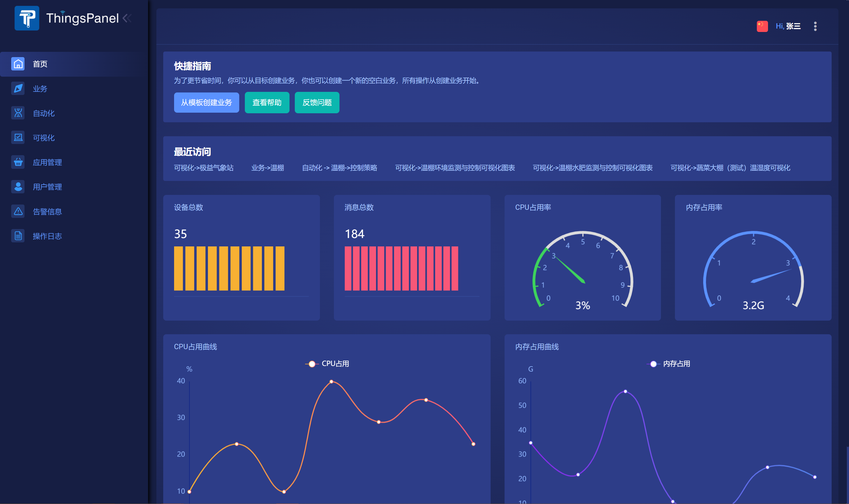The width and height of the screenshot is (849, 504).
Task: Toggle CPU占用 series in chart legend
Action: coord(327,364)
